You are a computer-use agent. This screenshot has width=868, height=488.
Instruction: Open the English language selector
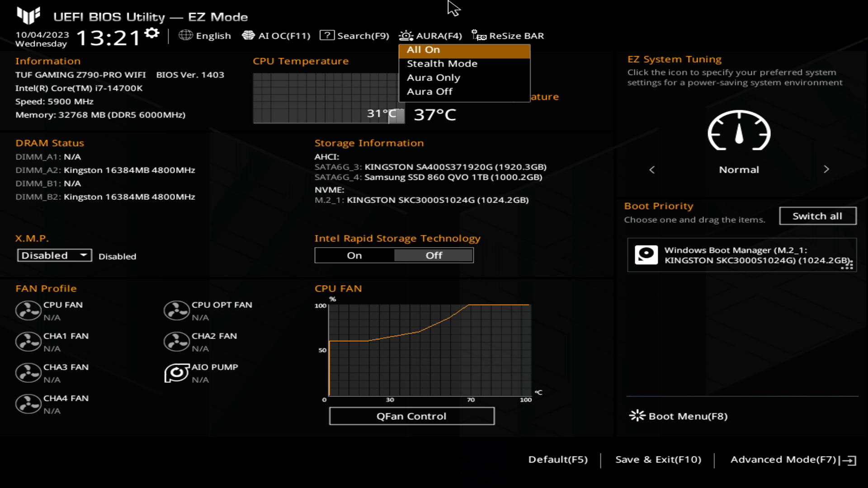click(x=213, y=36)
